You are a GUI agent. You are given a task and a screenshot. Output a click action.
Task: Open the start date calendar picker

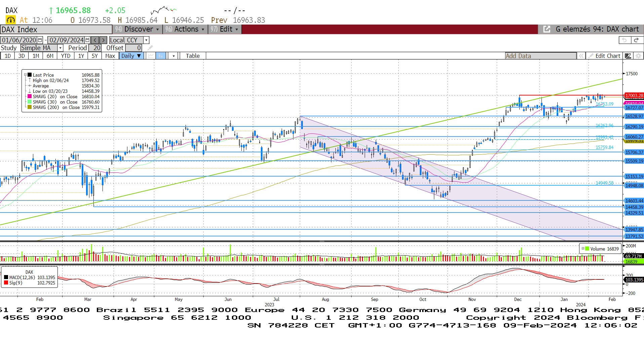click(40, 40)
